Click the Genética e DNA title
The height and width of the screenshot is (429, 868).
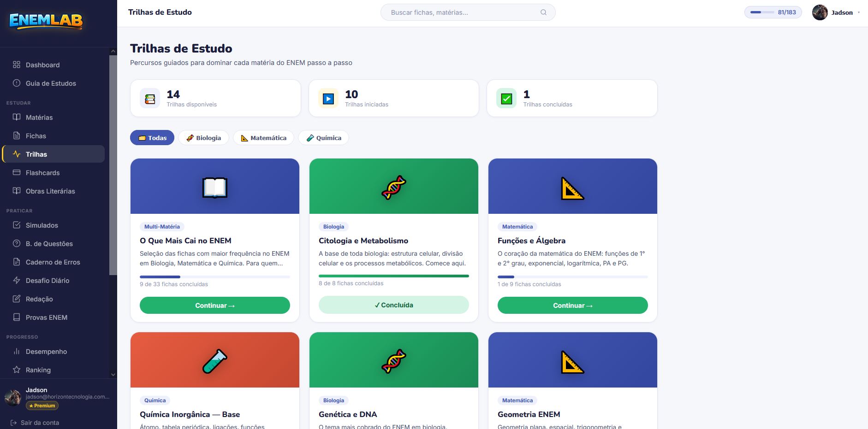pos(348,414)
